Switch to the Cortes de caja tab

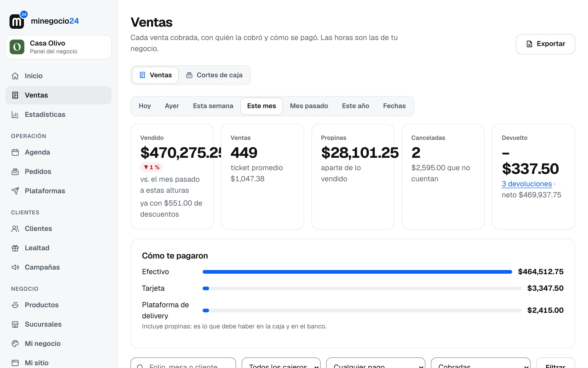point(214,75)
